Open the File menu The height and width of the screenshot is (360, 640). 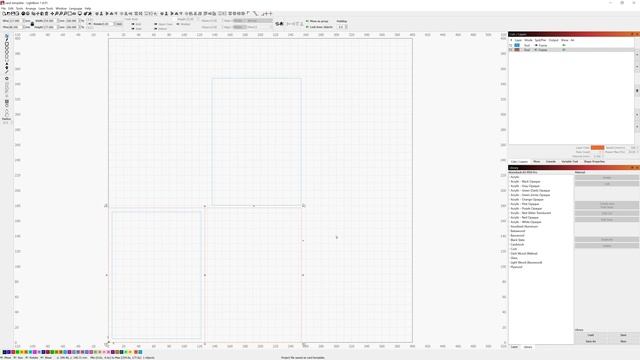pos(3,8)
